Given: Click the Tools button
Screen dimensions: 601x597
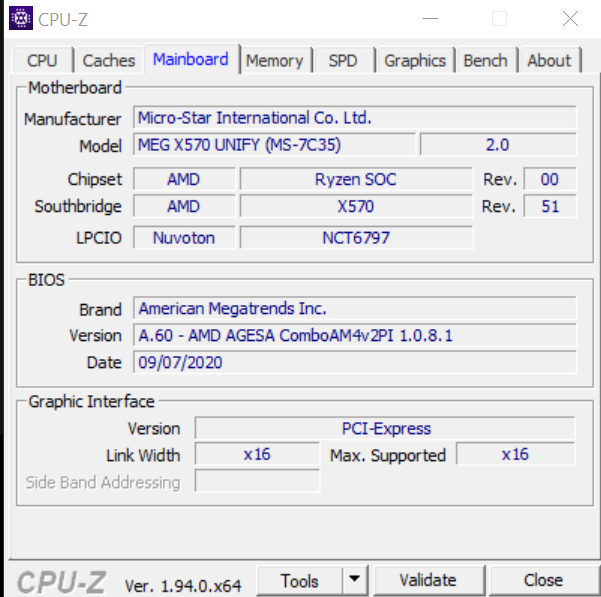Looking at the screenshot, I should [299, 581].
